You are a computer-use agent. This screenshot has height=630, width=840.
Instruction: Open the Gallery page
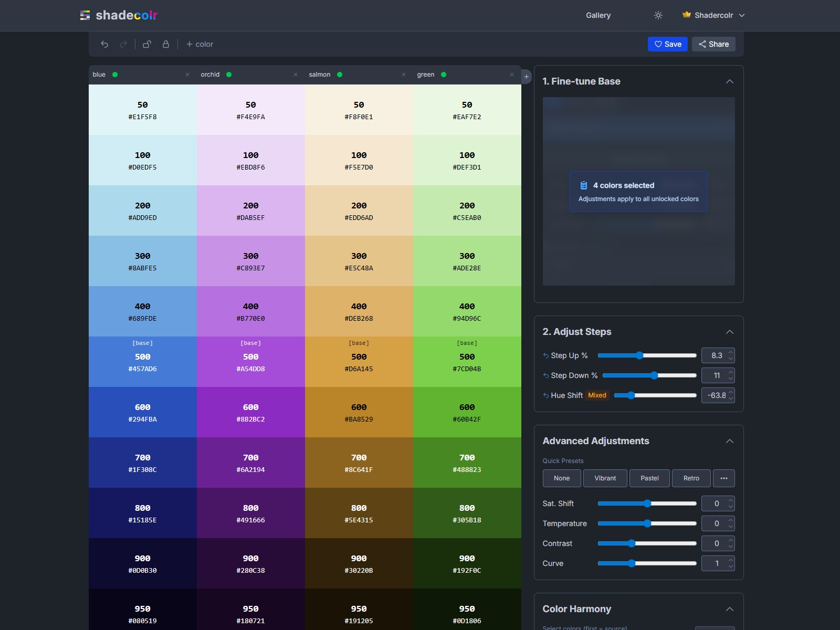[598, 15]
